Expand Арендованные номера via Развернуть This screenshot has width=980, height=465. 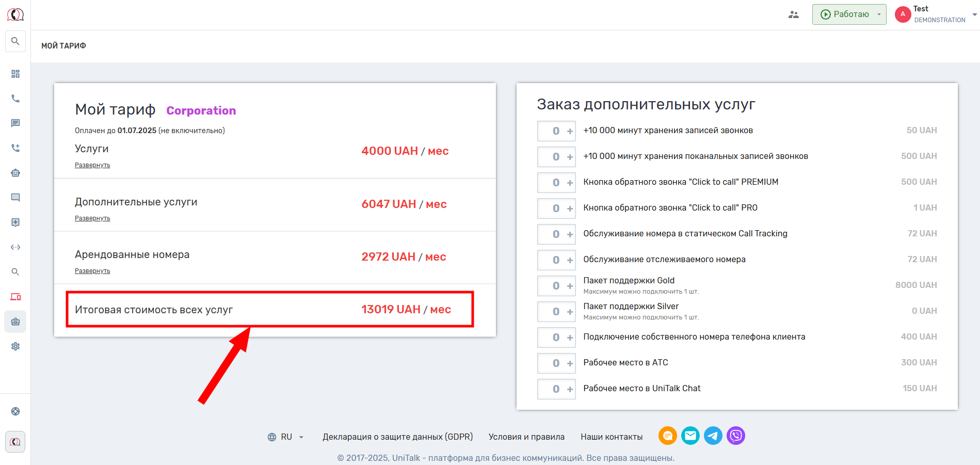click(92, 271)
